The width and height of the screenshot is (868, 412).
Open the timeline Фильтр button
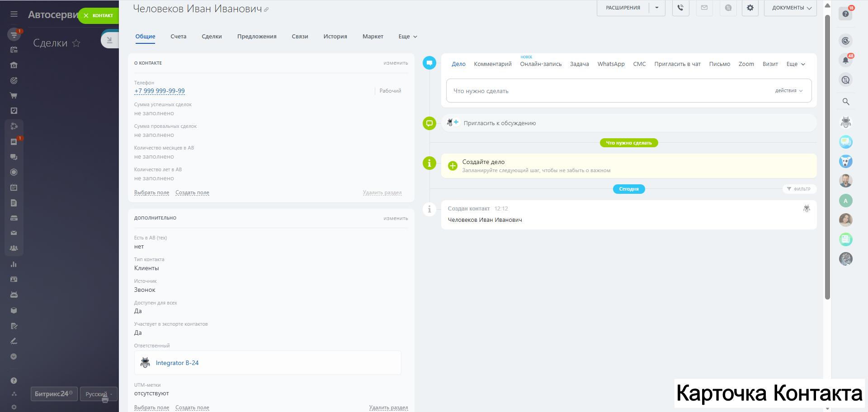799,189
